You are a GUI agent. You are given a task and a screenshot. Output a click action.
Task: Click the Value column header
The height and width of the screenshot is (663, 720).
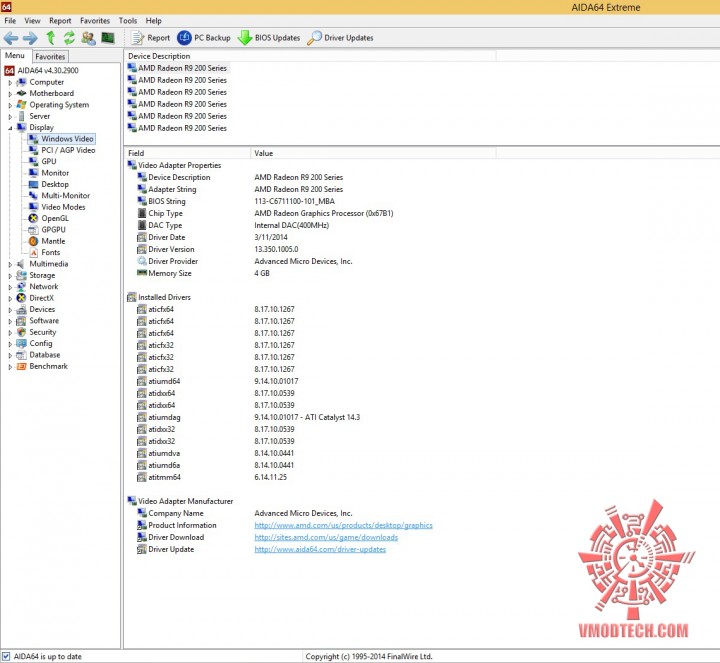point(373,153)
